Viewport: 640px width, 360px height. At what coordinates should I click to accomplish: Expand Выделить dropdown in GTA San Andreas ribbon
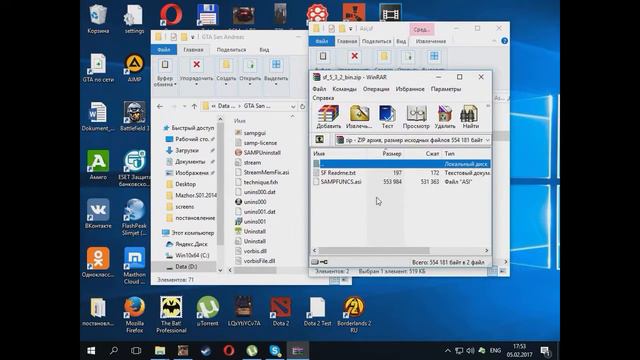coord(276,84)
